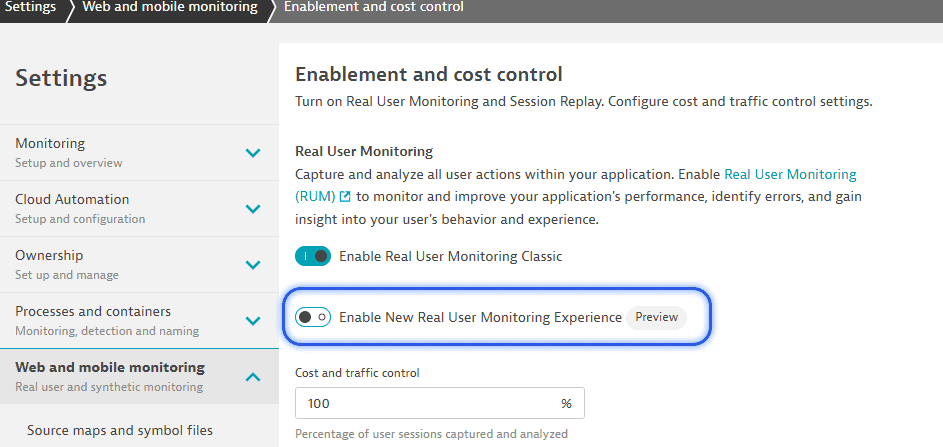
Task: Enable New Real User Monitoring Experience toggle
Action: (x=313, y=317)
